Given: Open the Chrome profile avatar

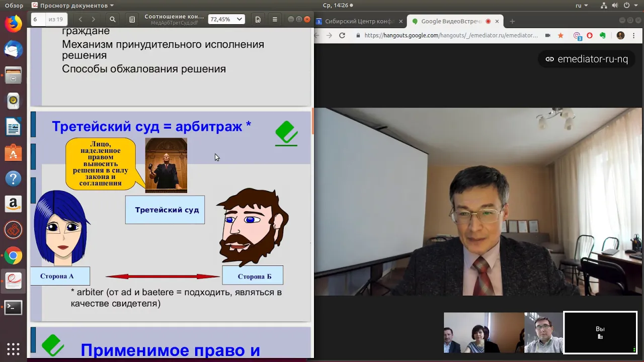Looking at the screenshot, I should click(620, 35).
